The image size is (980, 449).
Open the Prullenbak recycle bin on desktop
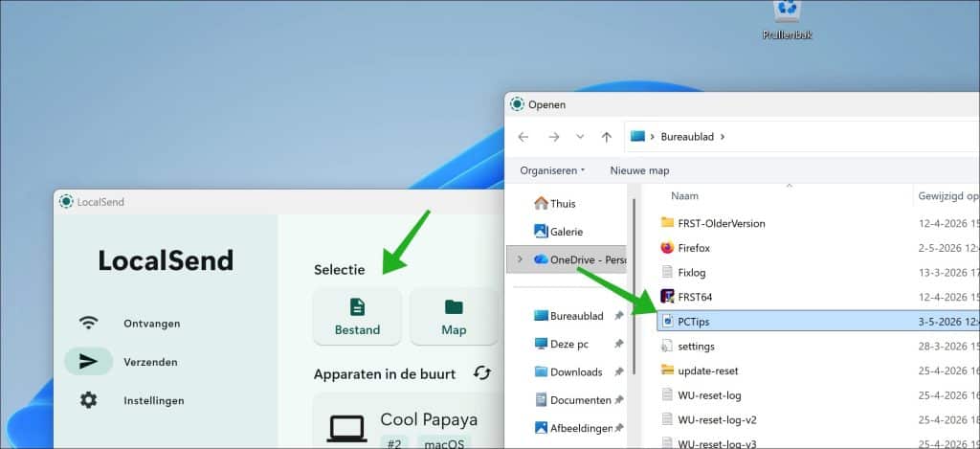coord(787,20)
